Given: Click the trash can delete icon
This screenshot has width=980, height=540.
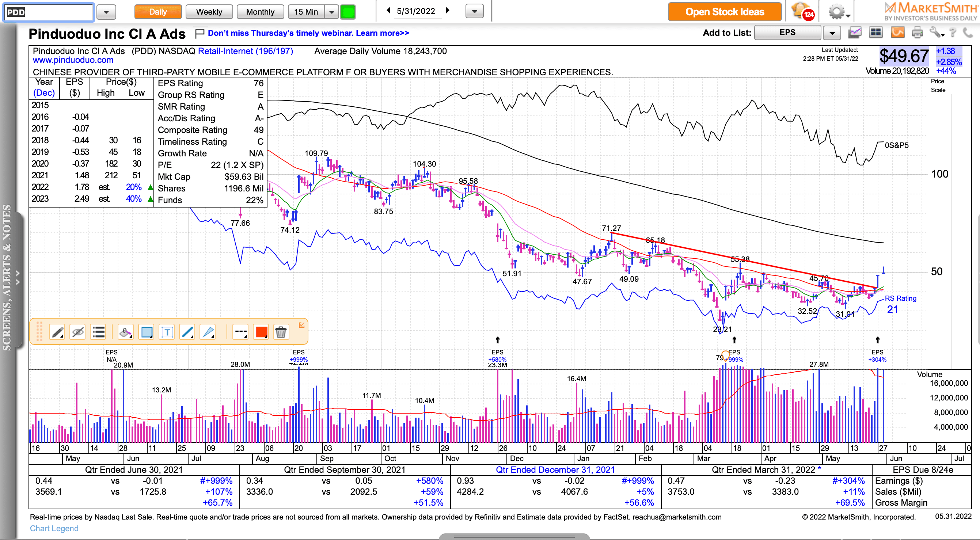Looking at the screenshot, I should pos(281,332).
